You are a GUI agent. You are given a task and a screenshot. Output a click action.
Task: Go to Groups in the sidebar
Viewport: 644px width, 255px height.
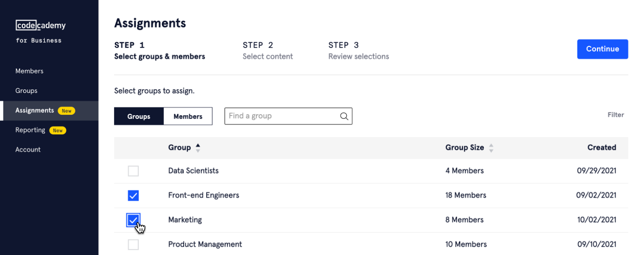[x=26, y=91]
